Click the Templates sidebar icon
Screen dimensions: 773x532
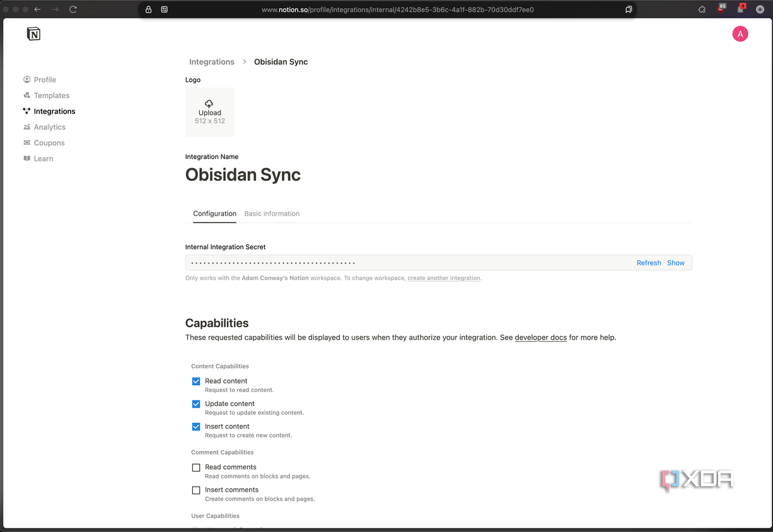pyautogui.click(x=27, y=95)
